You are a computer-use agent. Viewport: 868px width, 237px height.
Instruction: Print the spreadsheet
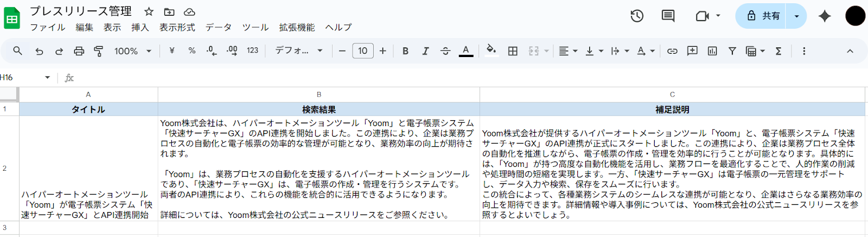pyautogui.click(x=79, y=51)
